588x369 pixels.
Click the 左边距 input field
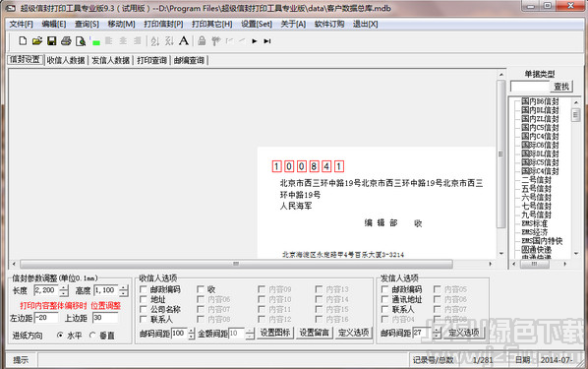(x=46, y=318)
